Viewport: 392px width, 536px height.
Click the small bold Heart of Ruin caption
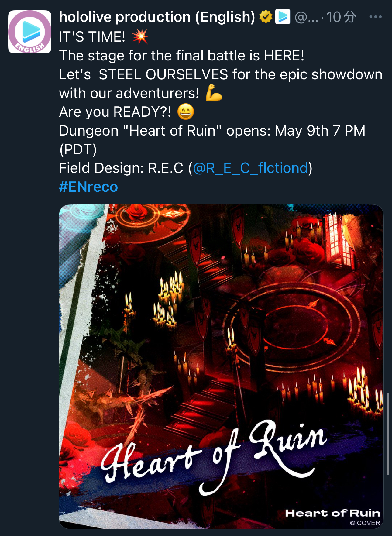333,513
